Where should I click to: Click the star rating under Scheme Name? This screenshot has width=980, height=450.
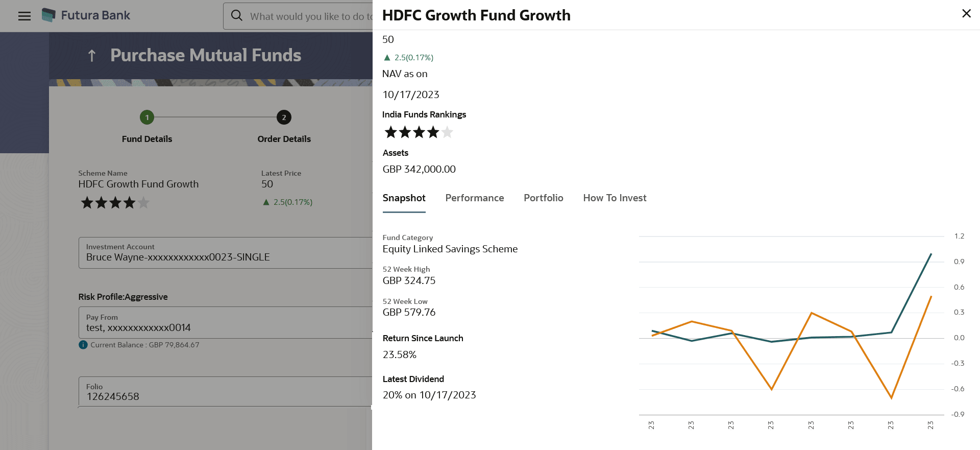[x=115, y=203]
